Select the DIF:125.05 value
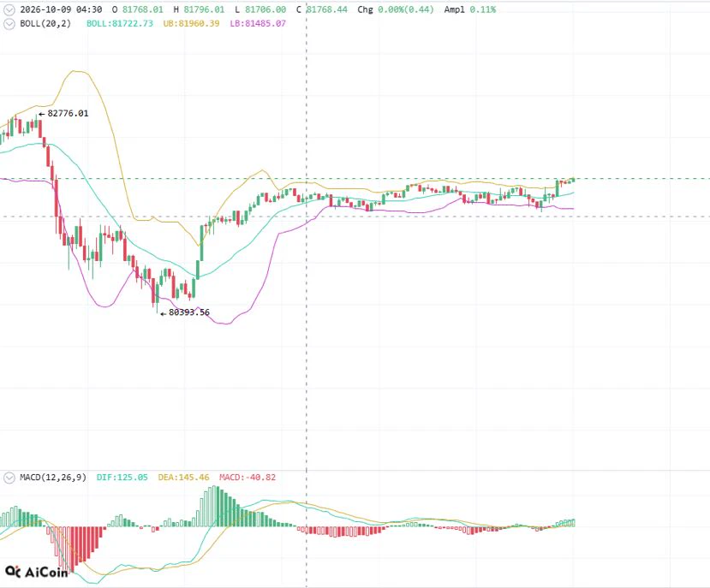 click(x=122, y=477)
